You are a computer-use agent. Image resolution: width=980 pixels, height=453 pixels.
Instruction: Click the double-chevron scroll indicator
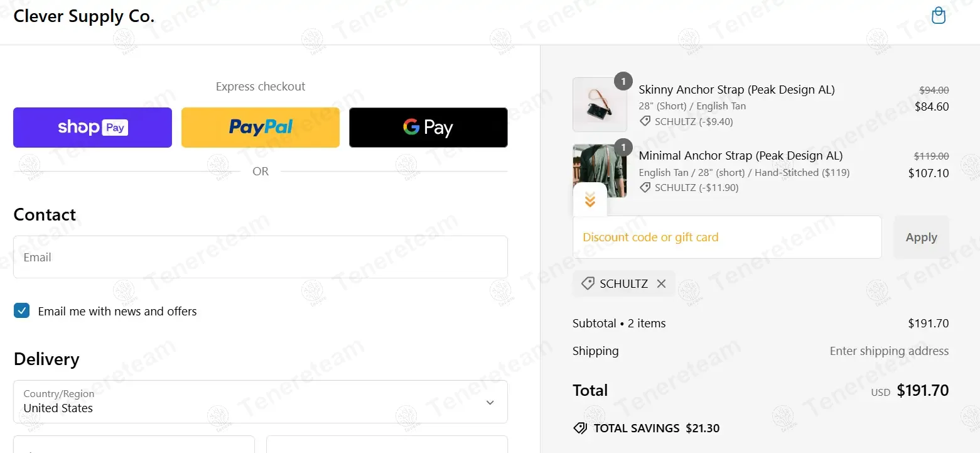click(590, 200)
